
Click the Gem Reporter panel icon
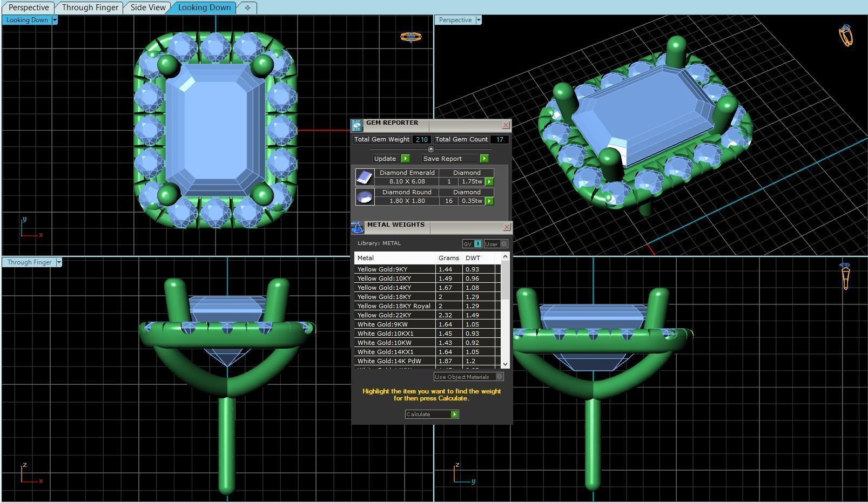356,125
